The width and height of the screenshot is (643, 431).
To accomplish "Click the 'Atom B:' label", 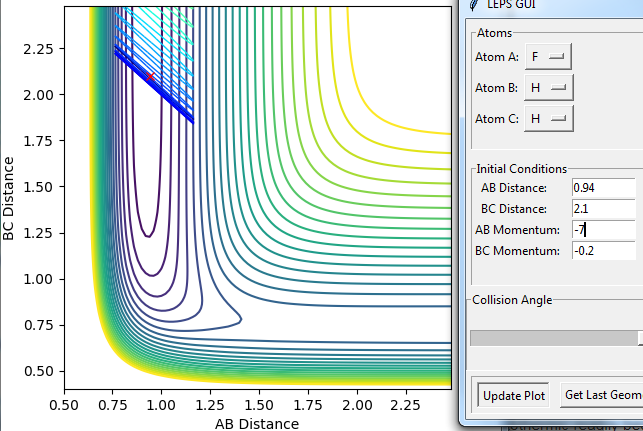I will (496, 88).
